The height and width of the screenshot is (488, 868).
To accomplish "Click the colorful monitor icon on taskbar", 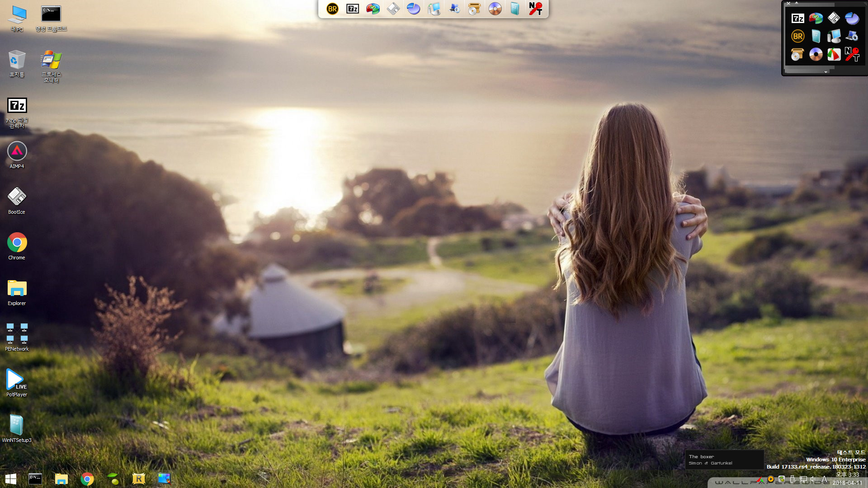I will (164, 479).
